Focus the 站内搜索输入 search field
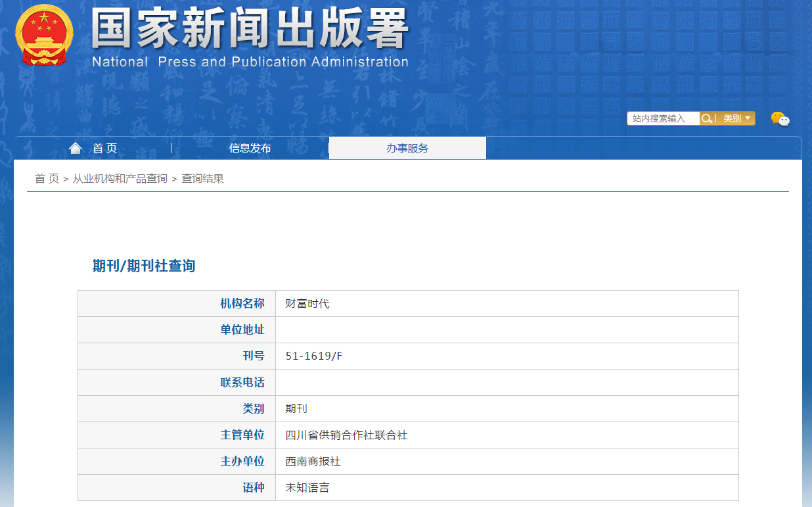The image size is (812, 507). tap(662, 118)
